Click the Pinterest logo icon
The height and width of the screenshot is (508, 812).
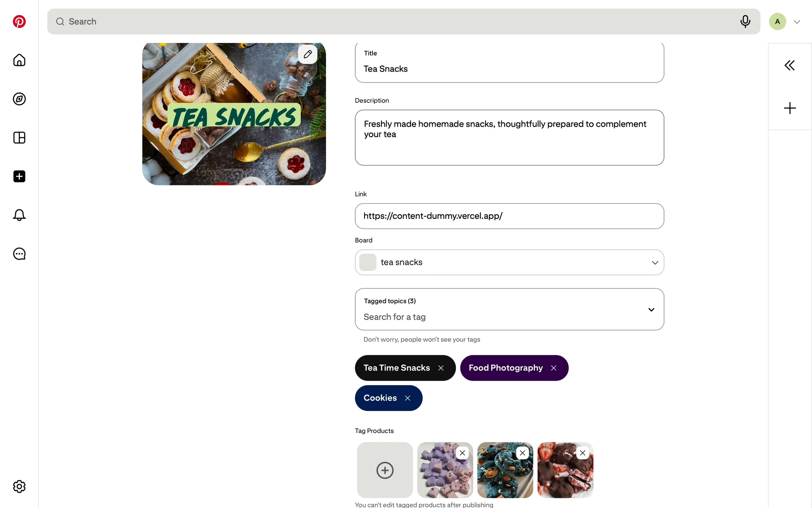[19, 22]
